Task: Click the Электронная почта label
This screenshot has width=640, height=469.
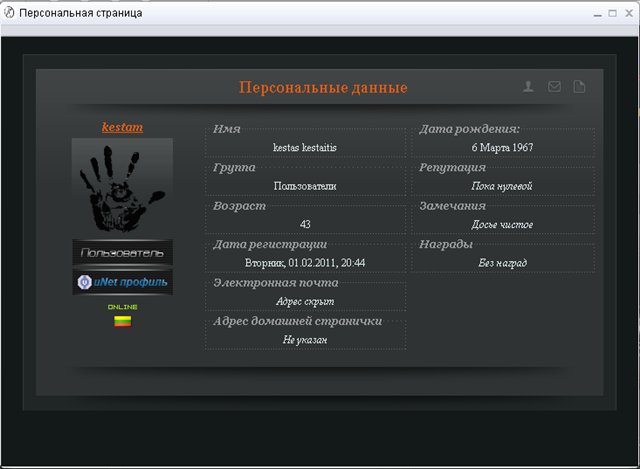Action: (x=276, y=282)
